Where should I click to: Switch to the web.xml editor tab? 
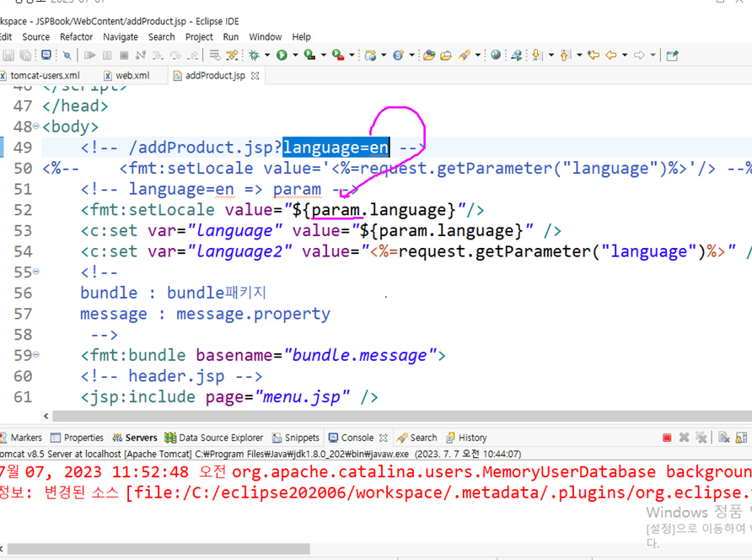(x=127, y=75)
